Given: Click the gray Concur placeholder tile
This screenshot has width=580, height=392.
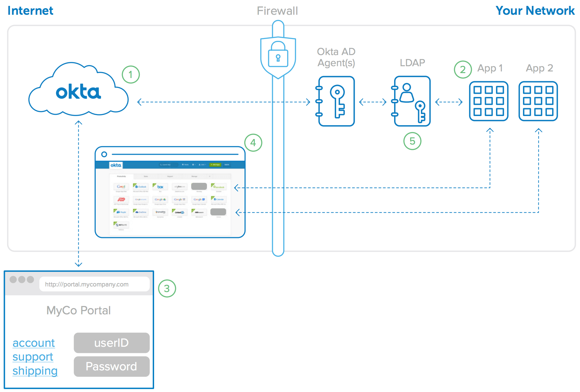Looking at the screenshot, I should (x=218, y=212).
